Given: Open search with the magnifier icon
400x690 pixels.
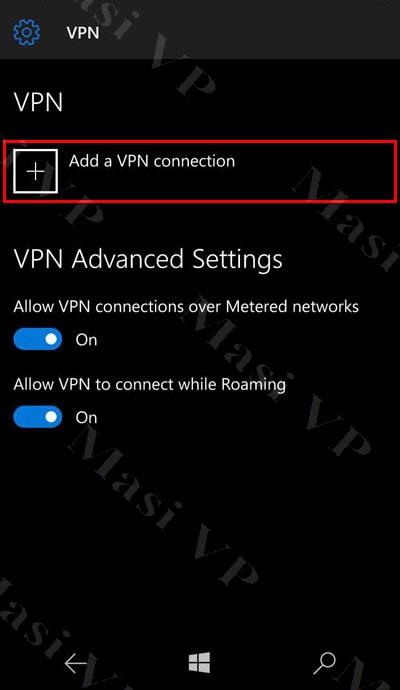Looking at the screenshot, I should [324, 664].
